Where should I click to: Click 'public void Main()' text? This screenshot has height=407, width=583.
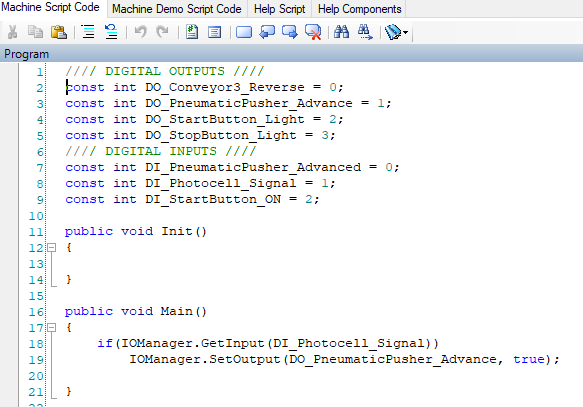point(136,311)
